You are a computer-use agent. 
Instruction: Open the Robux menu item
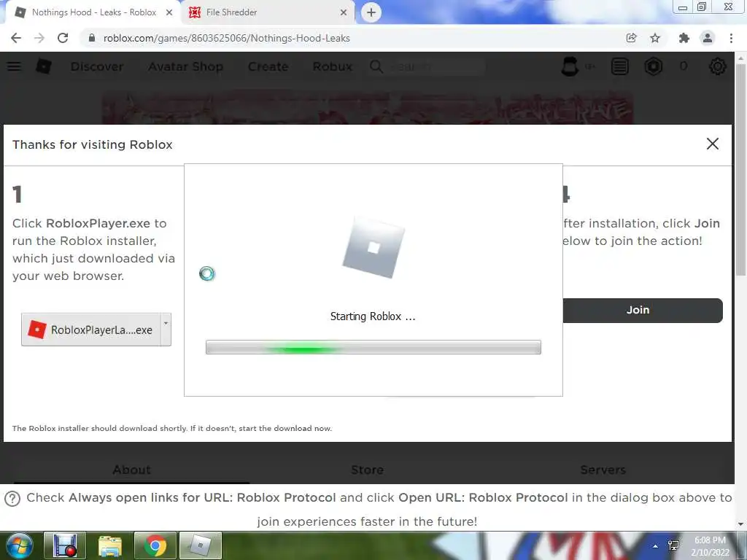333,66
